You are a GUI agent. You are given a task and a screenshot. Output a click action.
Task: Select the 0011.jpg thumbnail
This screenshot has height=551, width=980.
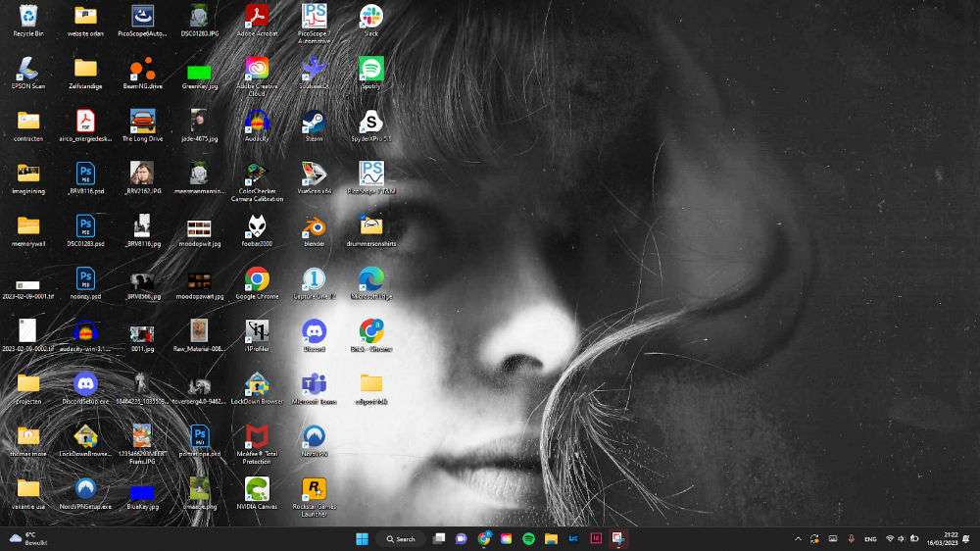(142, 336)
